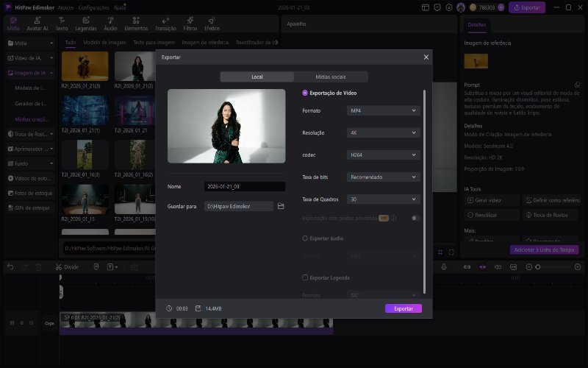Open the Formato MP4 dropdown
The width and height of the screenshot is (588, 368).
click(x=383, y=111)
